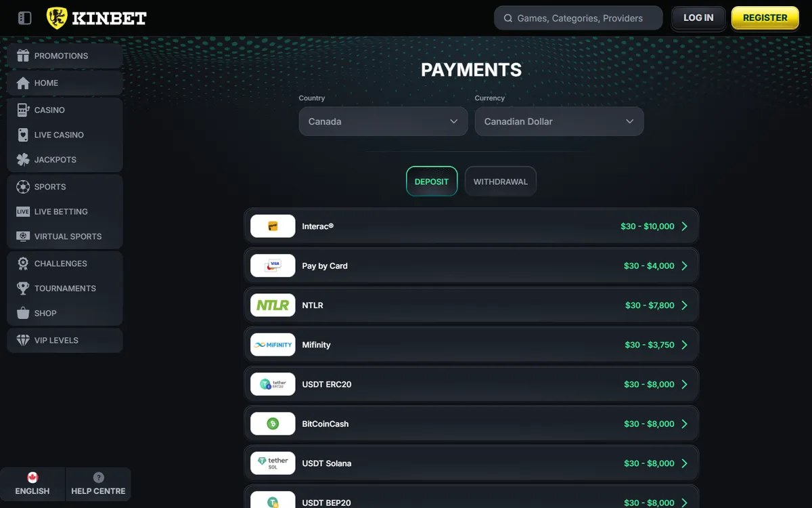Click the USDT ERC20 name text
The width and height of the screenshot is (812, 508).
tap(327, 384)
